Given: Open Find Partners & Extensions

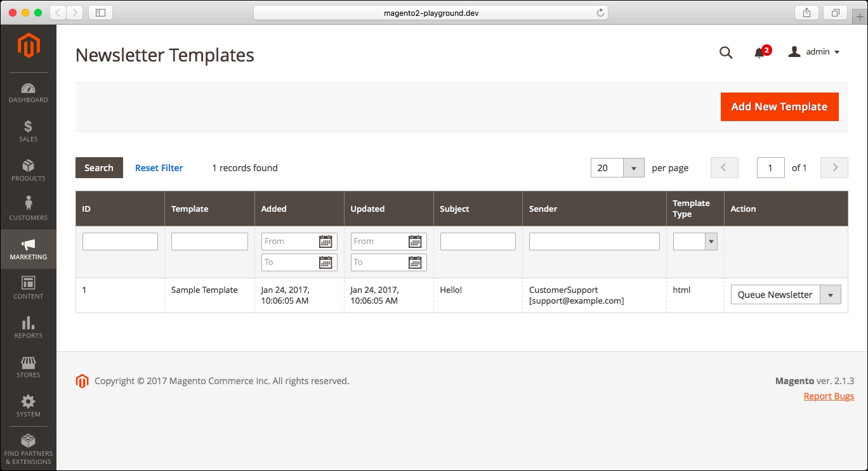Looking at the screenshot, I should (28, 450).
